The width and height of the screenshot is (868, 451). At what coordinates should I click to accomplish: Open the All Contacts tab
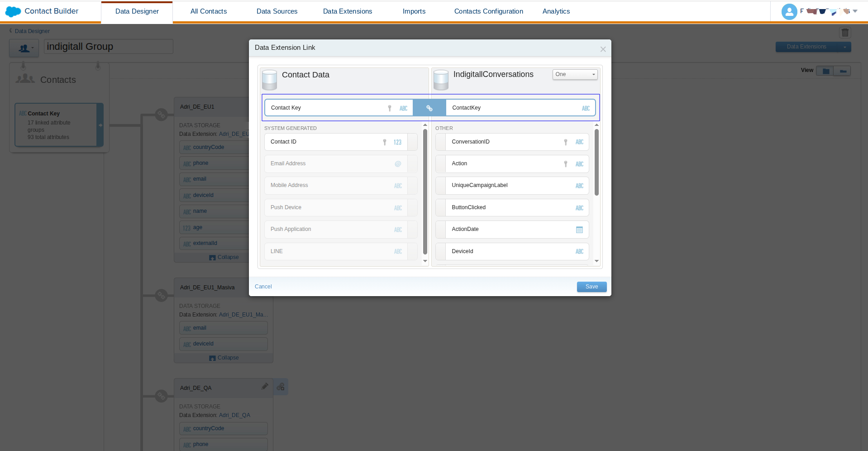[x=209, y=11]
